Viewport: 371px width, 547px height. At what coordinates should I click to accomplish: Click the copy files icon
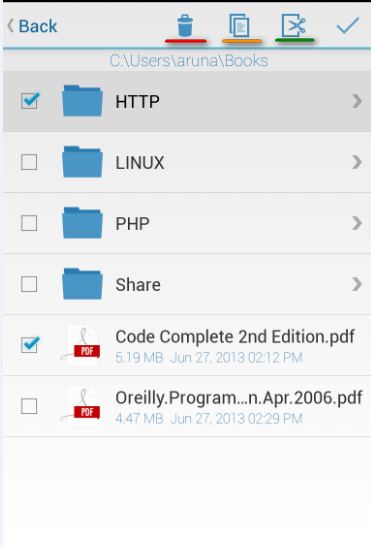(x=239, y=25)
